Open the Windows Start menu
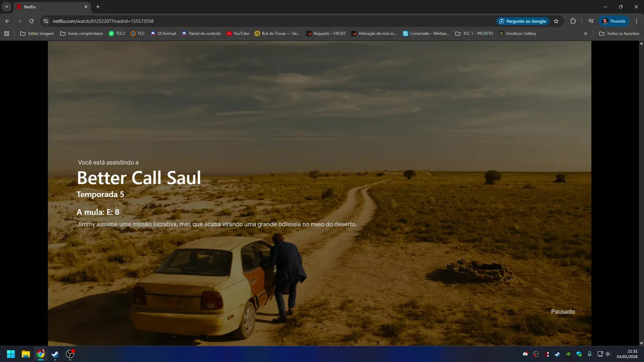This screenshot has width=644, height=362. 11,354
